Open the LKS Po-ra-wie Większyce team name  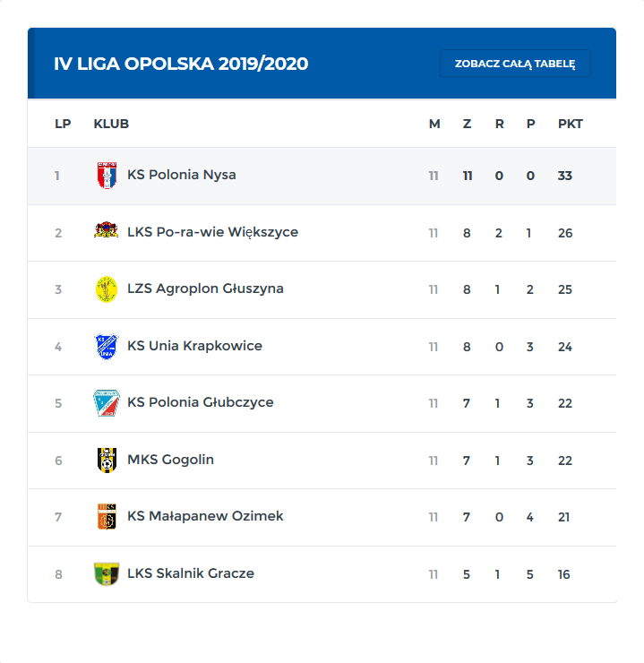212,232
